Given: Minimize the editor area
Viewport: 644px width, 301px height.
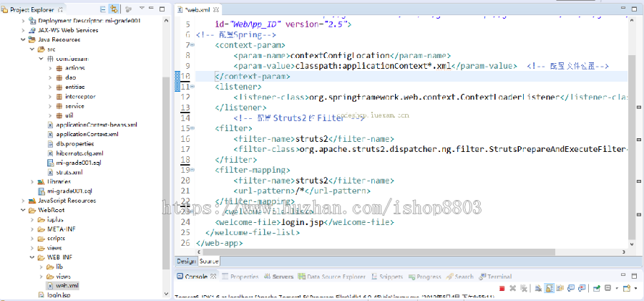Looking at the screenshot, I should [623, 7].
